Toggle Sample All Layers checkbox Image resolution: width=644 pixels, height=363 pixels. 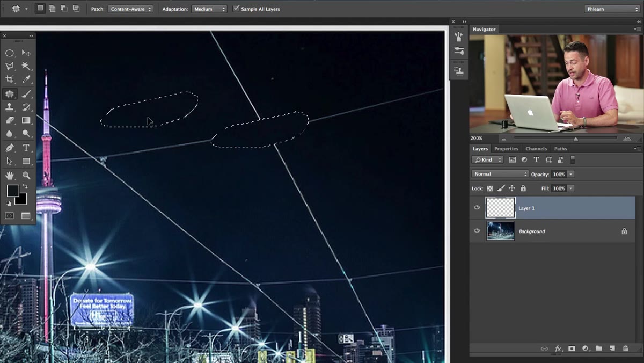coord(236,9)
